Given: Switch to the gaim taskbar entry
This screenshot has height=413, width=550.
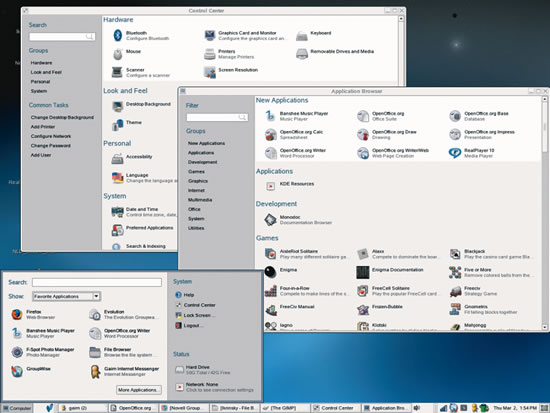Looking at the screenshot, I should click(x=82, y=408).
